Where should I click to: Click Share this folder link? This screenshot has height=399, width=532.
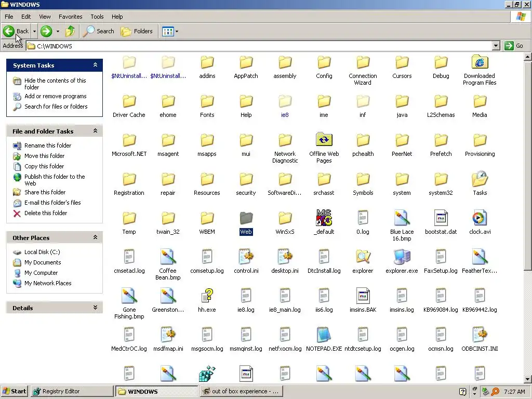click(x=45, y=192)
